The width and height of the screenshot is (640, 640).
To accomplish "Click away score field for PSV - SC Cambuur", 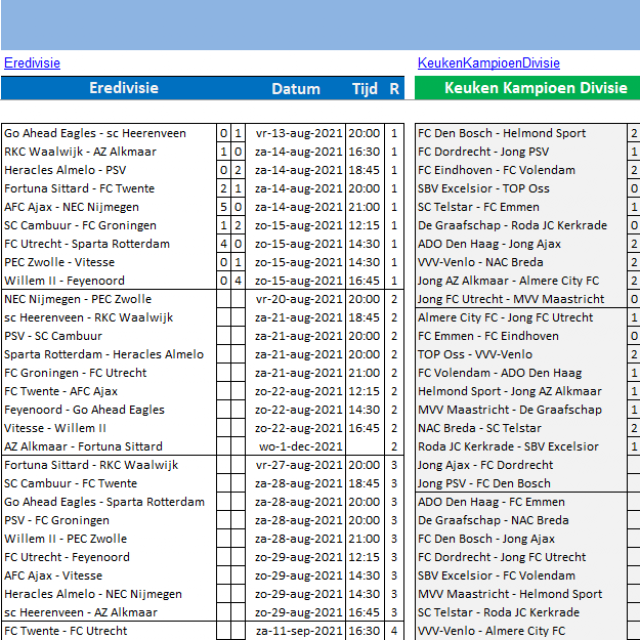I will pos(238,336).
